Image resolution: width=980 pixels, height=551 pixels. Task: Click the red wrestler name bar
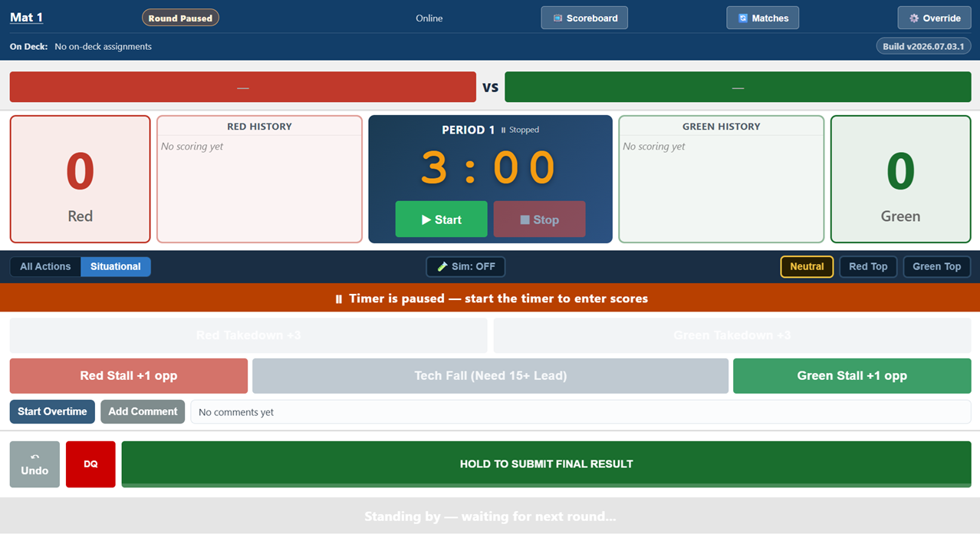pyautogui.click(x=243, y=87)
